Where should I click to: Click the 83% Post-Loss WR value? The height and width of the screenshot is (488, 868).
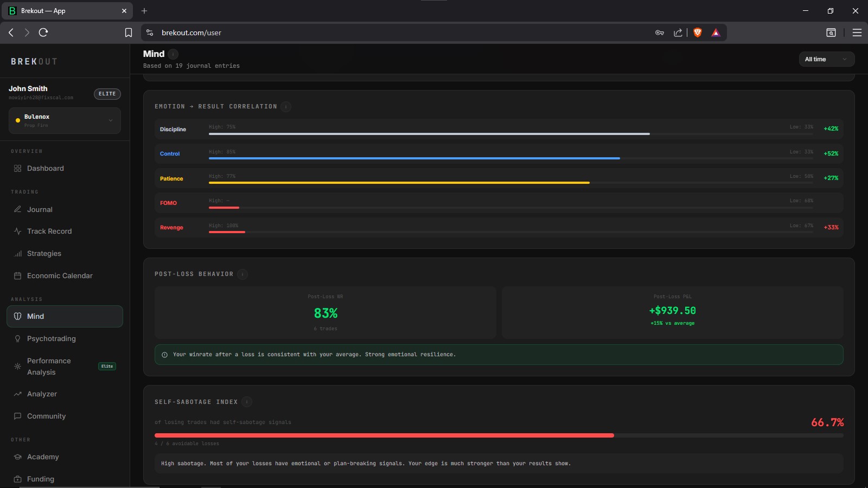[x=325, y=313]
